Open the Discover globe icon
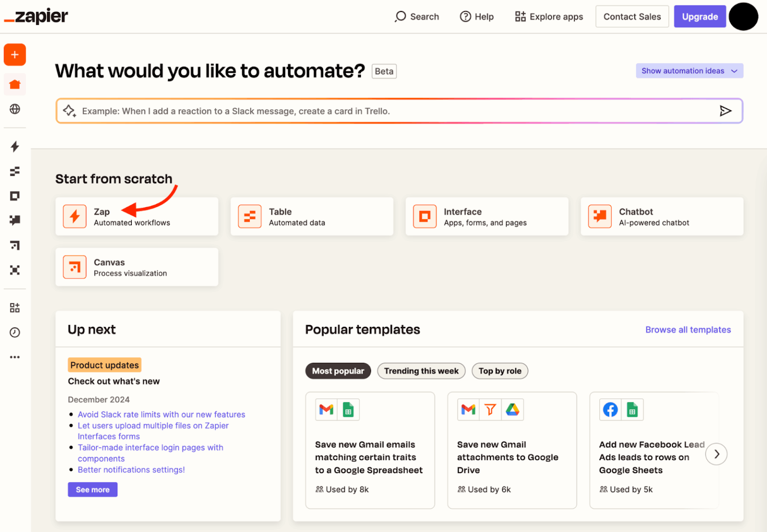 14,109
